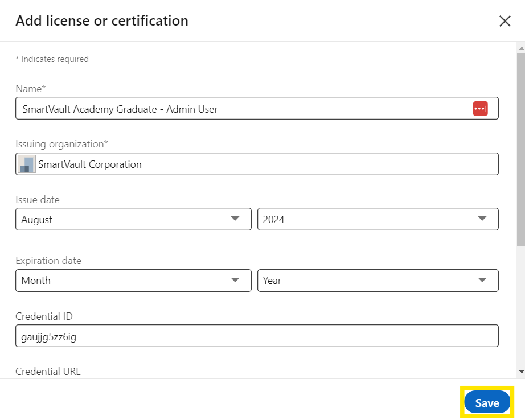Open the Expiration date Year dropdown
The height and width of the screenshot is (420, 525).
[378, 281]
